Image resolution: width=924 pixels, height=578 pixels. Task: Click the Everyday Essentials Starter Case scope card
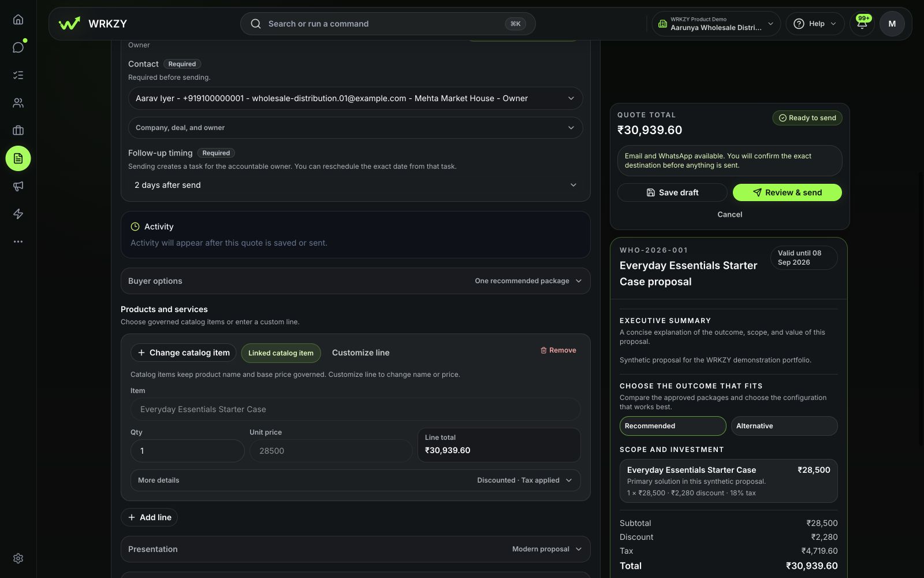[x=728, y=481]
